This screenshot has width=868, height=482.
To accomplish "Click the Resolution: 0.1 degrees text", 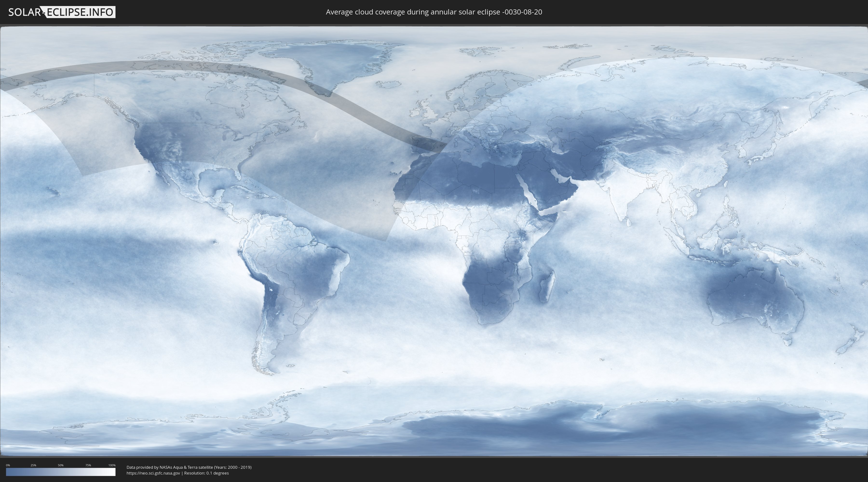I will pyautogui.click(x=206, y=473).
